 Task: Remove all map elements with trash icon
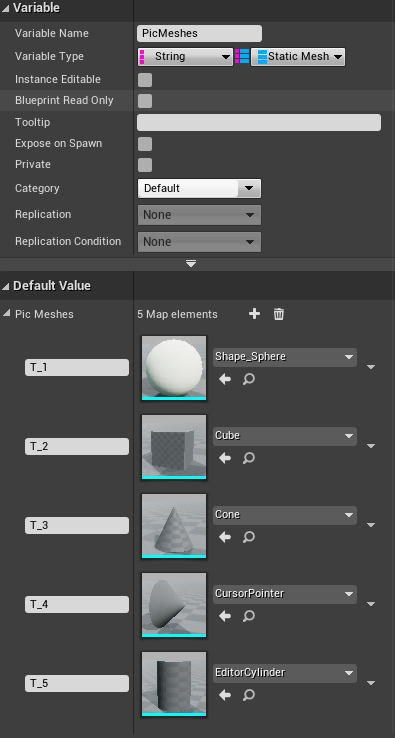coord(279,314)
